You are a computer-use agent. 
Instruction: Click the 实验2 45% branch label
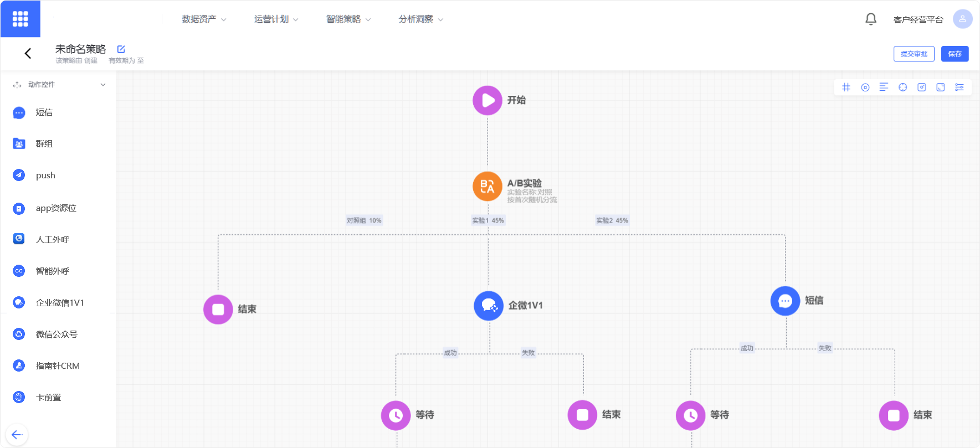tap(612, 220)
